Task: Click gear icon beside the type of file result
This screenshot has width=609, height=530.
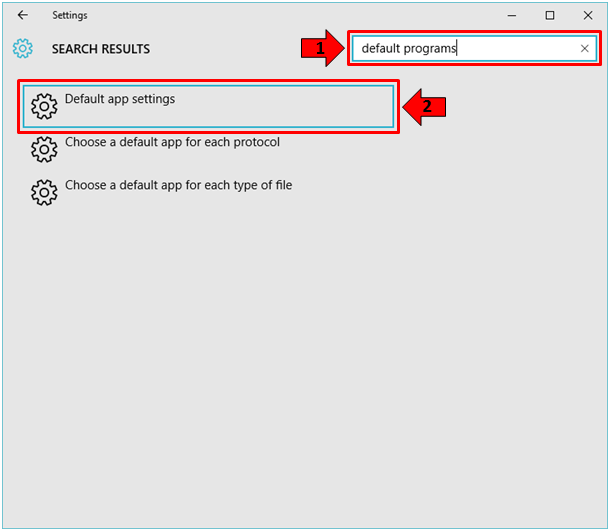Action: pyautogui.click(x=44, y=192)
